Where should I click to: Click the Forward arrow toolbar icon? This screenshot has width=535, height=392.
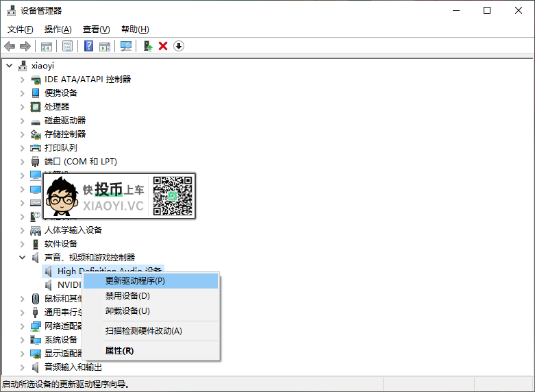[x=25, y=46]
